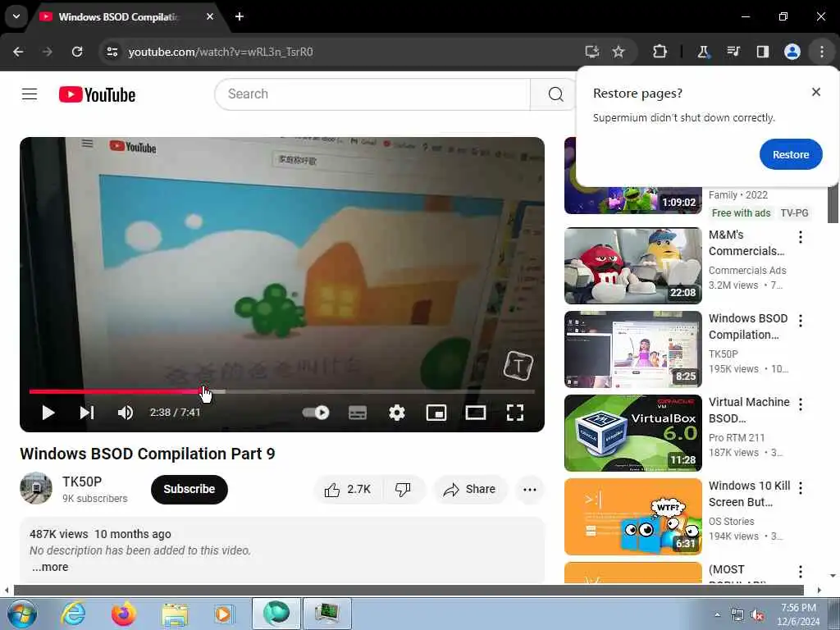Open the media controls toolbar icon
The height and width of the screenshot is (630, 840).
tap(733, 52)
